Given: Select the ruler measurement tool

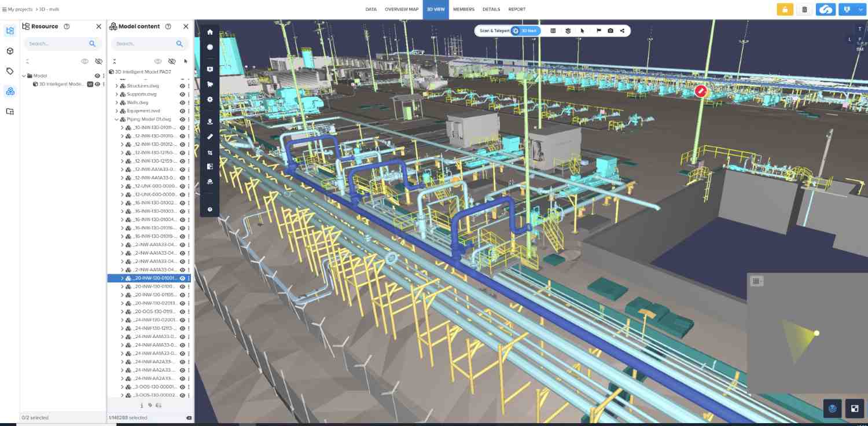Looking at the screenshot, I should (x=209, y=137).
